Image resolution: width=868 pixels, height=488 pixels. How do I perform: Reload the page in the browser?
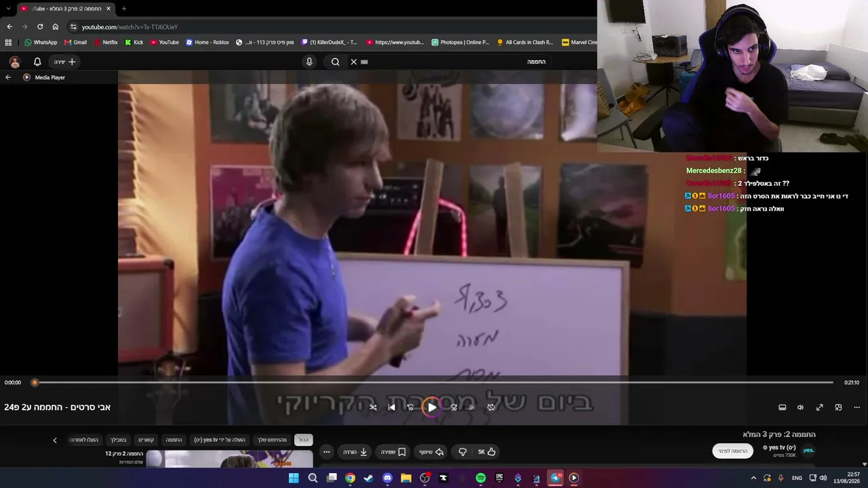tap(40, 26)
